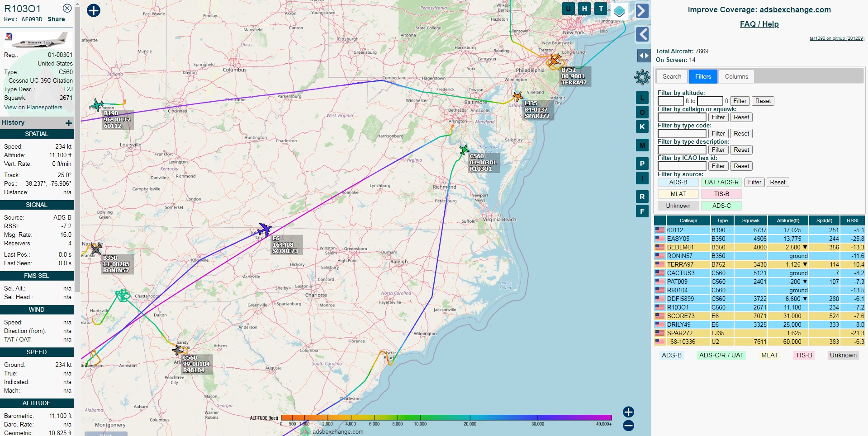
Task: Toggle the P map button
Action: 642,164
